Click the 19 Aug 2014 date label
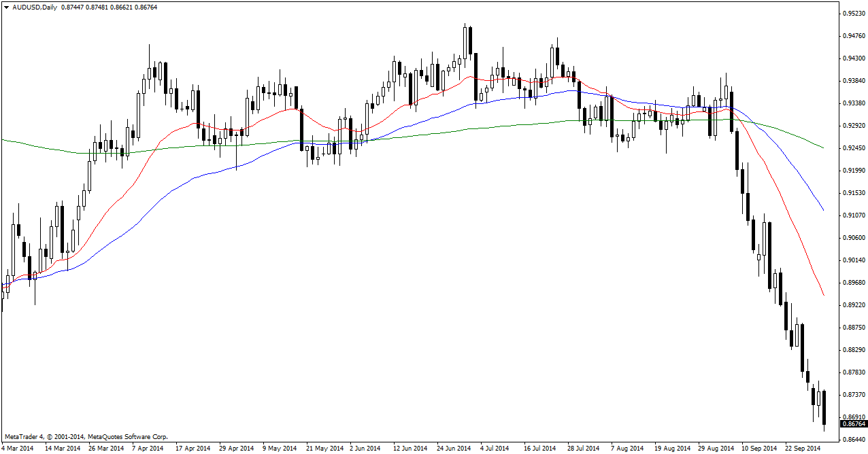 pos(671,449)
